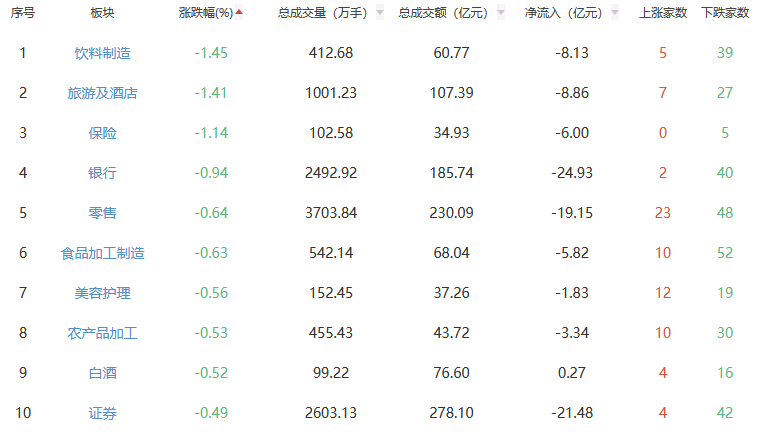View the 美容护理 sector
The height and width of the screenshot is (432, 762).
[x=102, y=292]
